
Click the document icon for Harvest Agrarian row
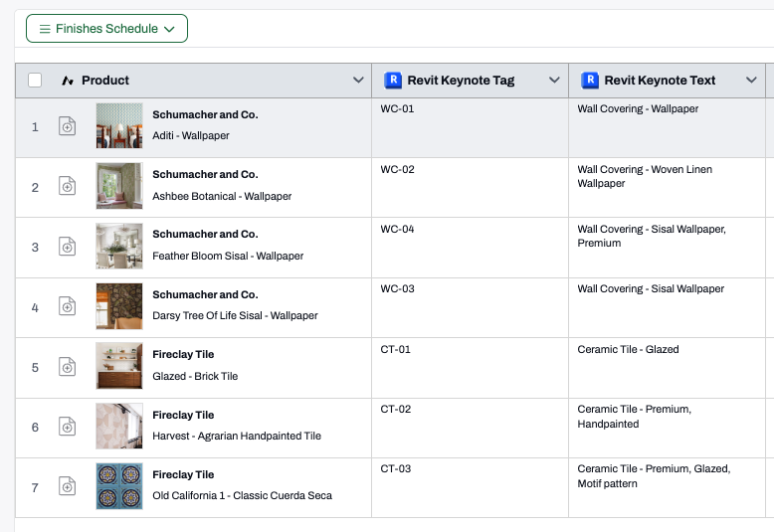click(x=67, y=427)
